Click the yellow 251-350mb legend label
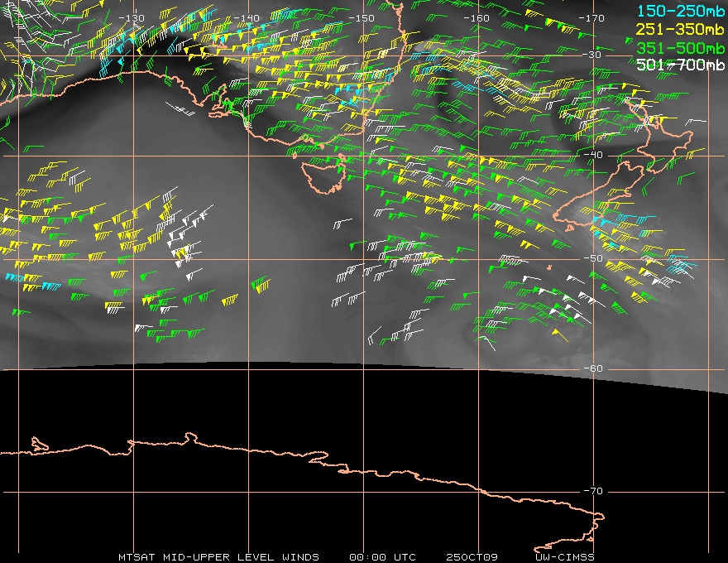 coord(680,30)
